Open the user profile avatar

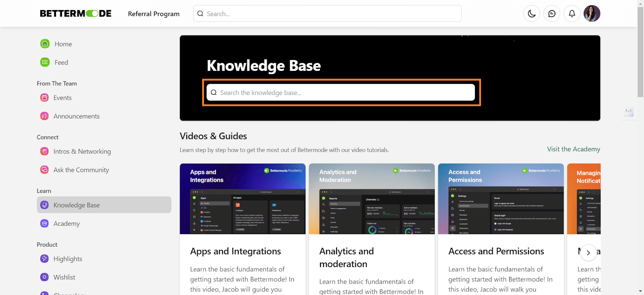tap(592, 14)
